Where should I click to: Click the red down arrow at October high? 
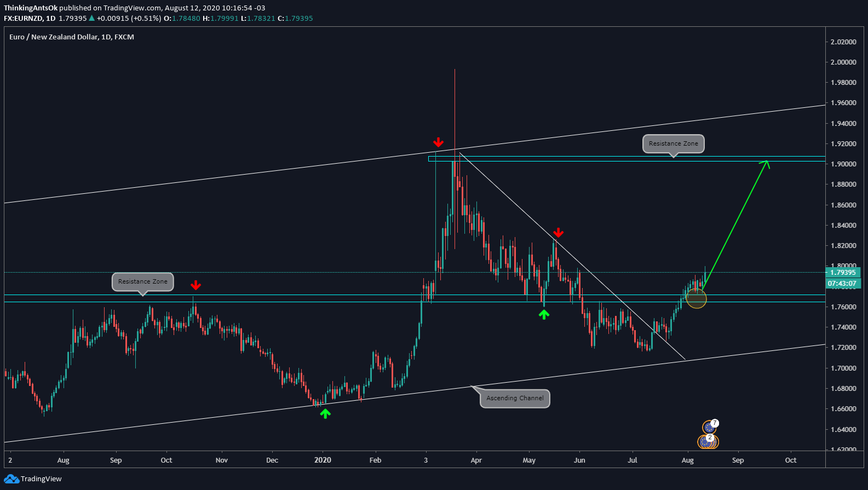click(196, 285)
